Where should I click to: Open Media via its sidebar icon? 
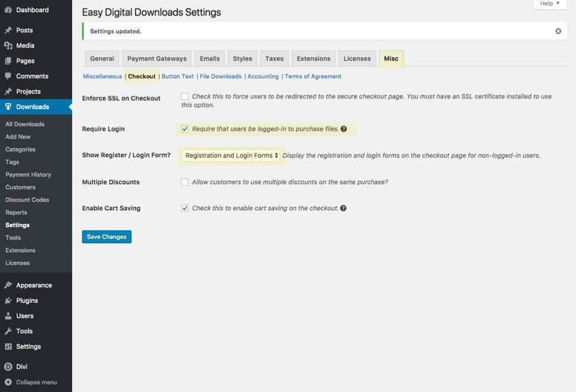(x=8, y=46)
